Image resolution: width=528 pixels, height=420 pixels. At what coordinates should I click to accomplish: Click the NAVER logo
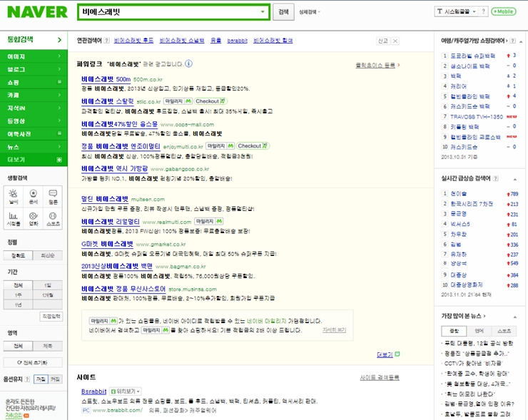(x=37, y=12)
